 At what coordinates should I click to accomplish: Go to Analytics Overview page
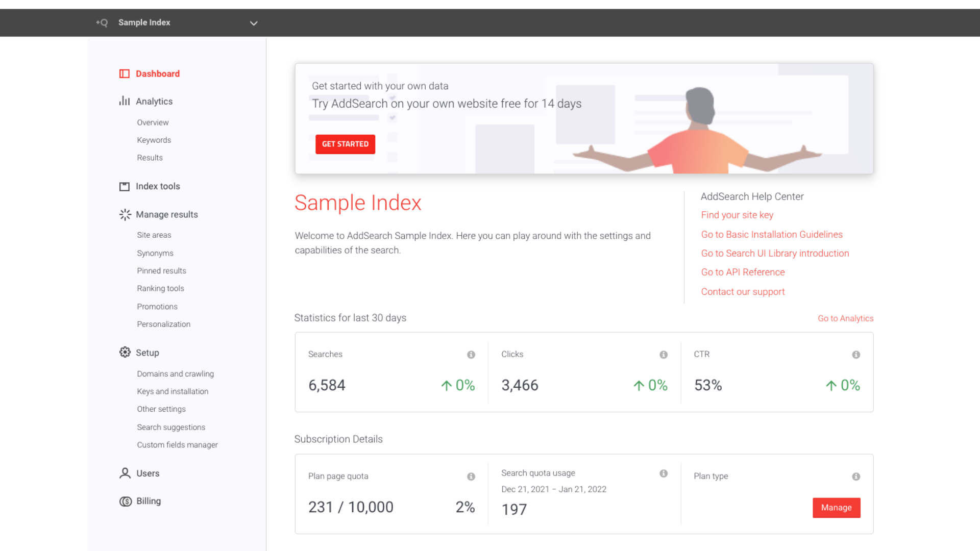[153, 122]
